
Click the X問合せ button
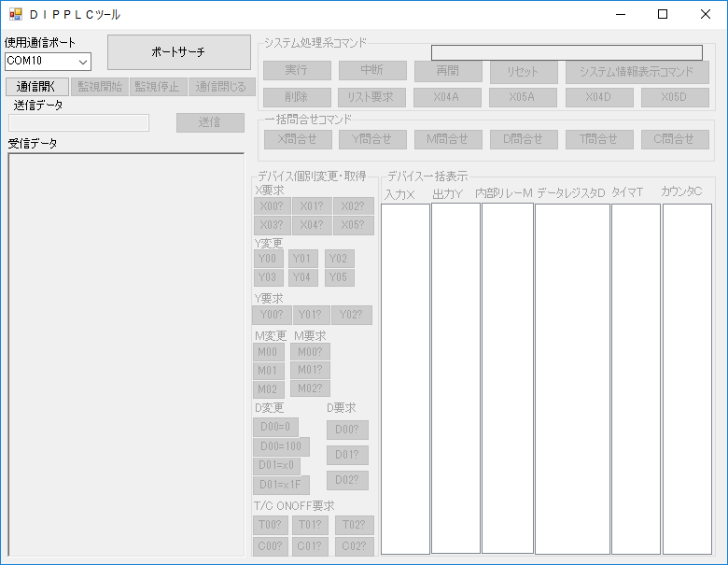[x=296, y=139]
